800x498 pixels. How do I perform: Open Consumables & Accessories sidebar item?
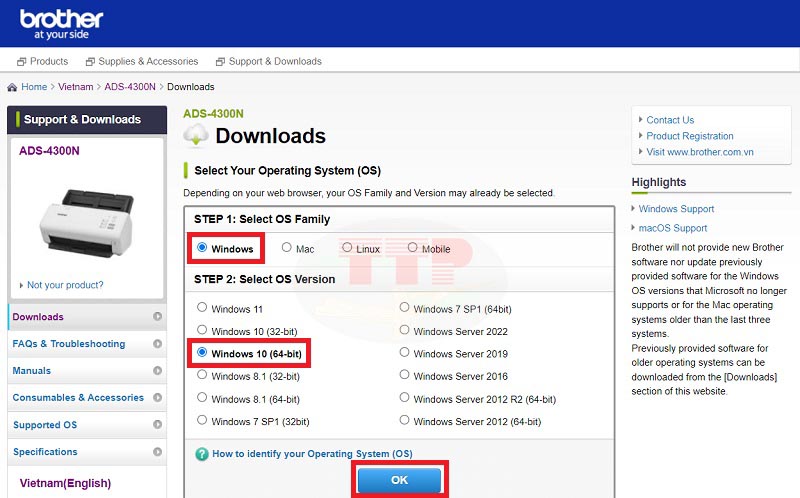click(x=78, y=398)
